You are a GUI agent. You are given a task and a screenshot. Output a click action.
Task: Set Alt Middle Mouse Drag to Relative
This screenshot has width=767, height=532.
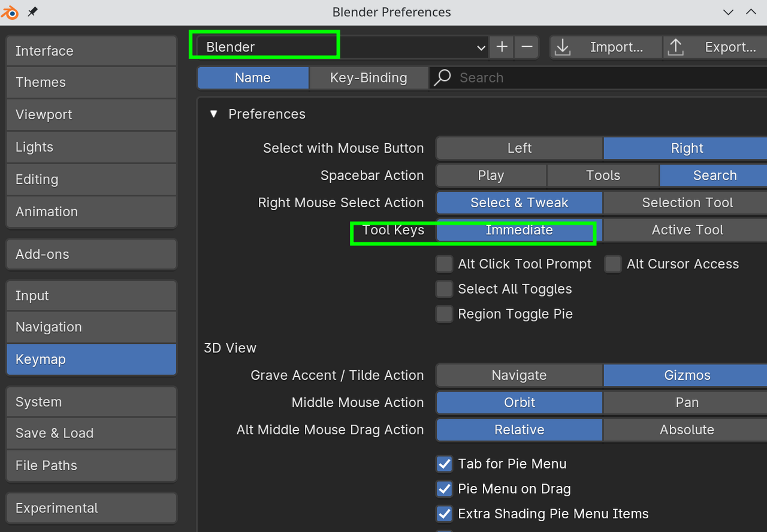click(x=520, y=430)
